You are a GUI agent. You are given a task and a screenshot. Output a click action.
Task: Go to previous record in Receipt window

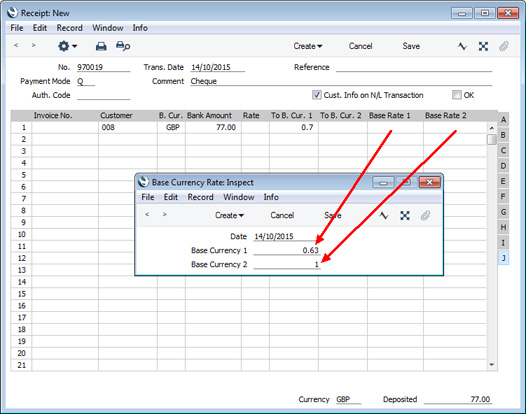point(16,45)
